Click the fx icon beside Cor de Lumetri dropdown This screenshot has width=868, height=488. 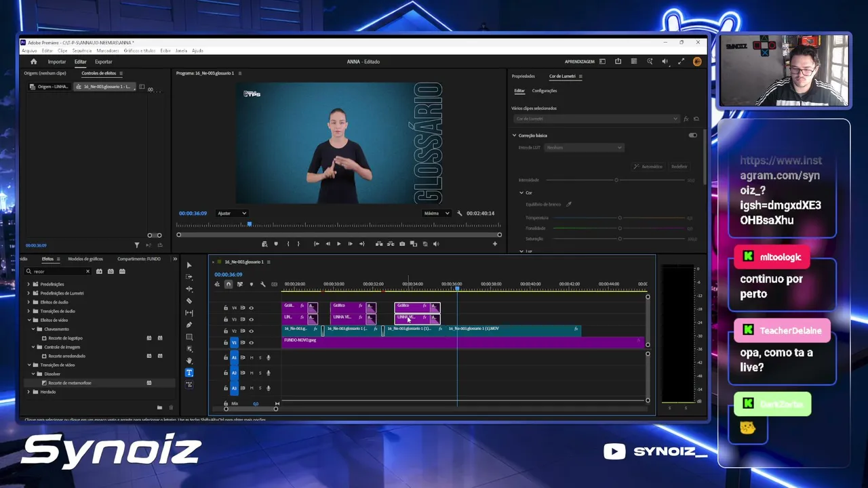(x=686, y=119)
